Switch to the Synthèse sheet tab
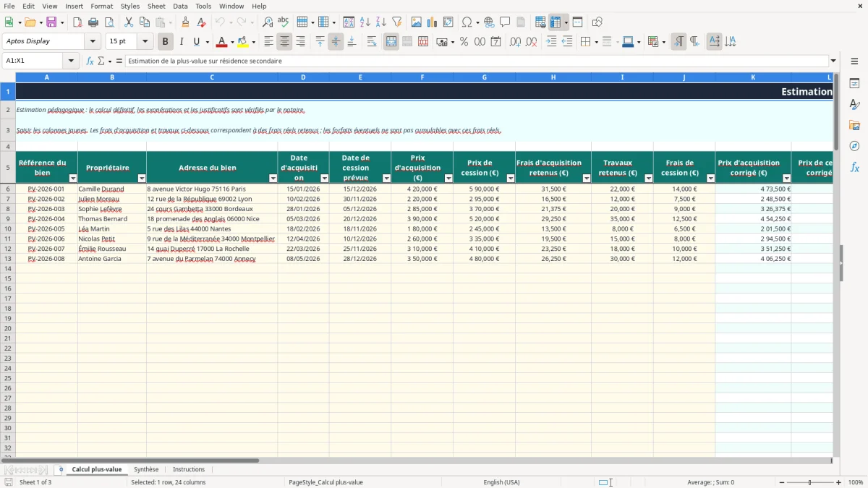 [146, 470]
